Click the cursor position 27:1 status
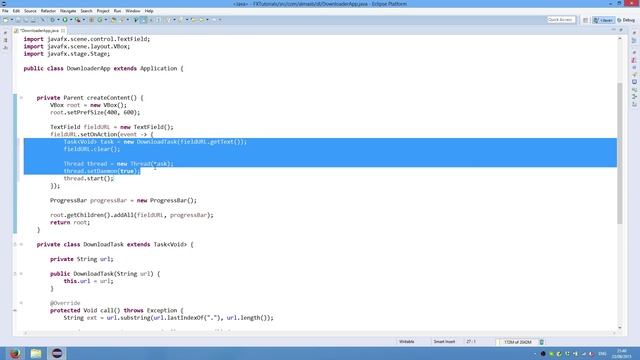640x360 pixels. point(471,342)
